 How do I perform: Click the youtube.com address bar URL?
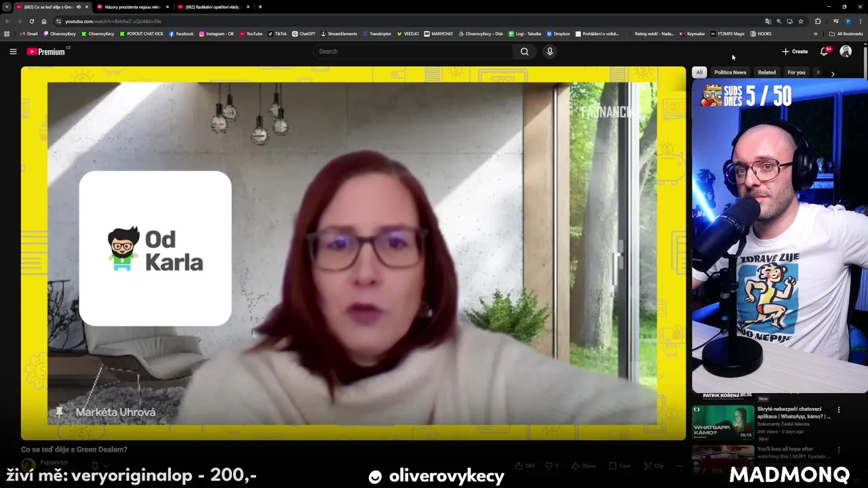point(113,21)
